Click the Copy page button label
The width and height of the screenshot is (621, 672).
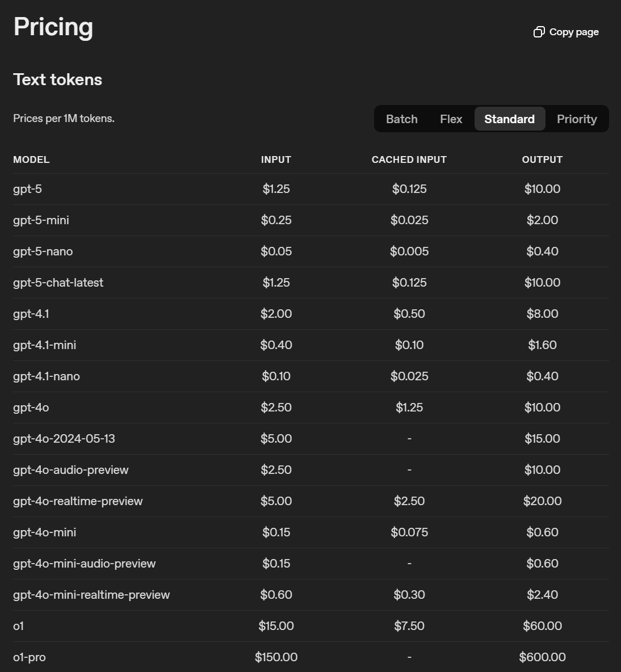(x=574, y=32)
